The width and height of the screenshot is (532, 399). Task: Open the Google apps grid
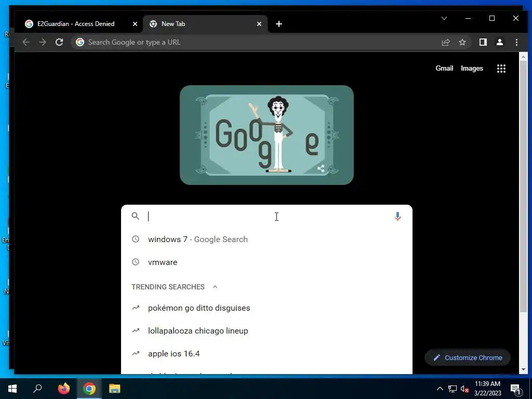tap(501, 68)
